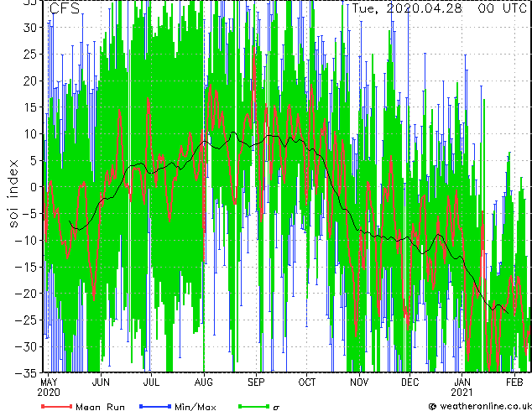This screenshot has width=532, height=411.
Task: Select the JAN 2021 month marker
Action: point(462,382)
